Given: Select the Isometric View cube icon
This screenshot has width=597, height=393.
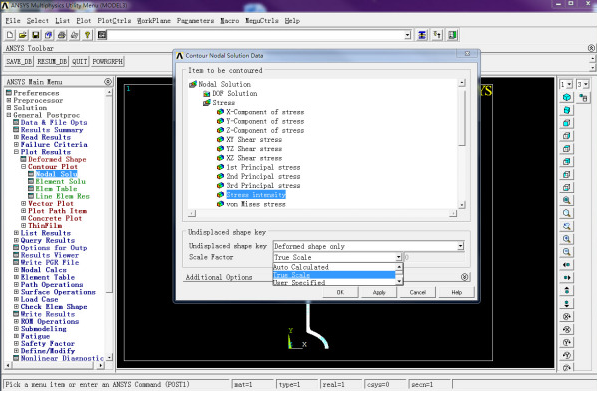Looking at the screenshot, I should click(x=567, y=97).
